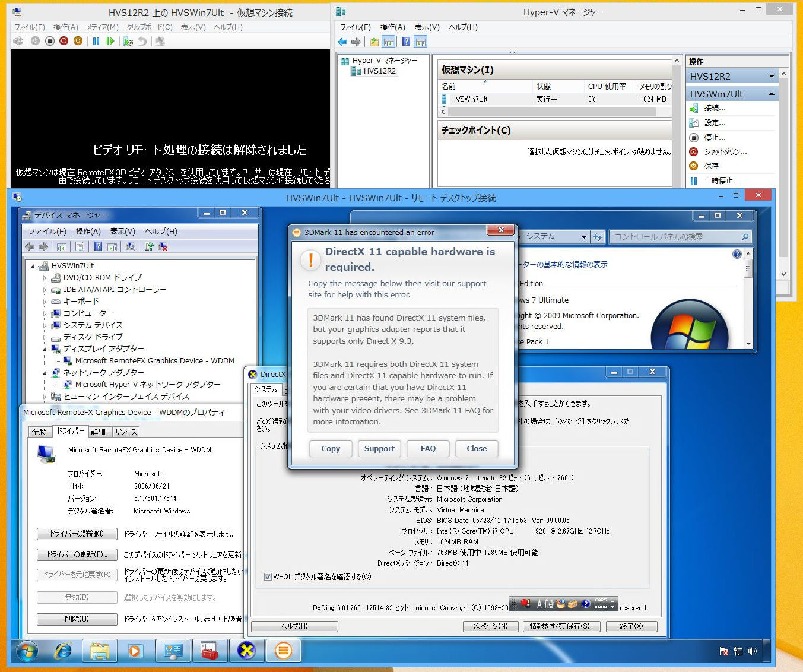Viewport: 803px width, 672px height.
Task: Click the blue Help icon in Hyper-V Manager toolbar
Action: click(406, 42)
